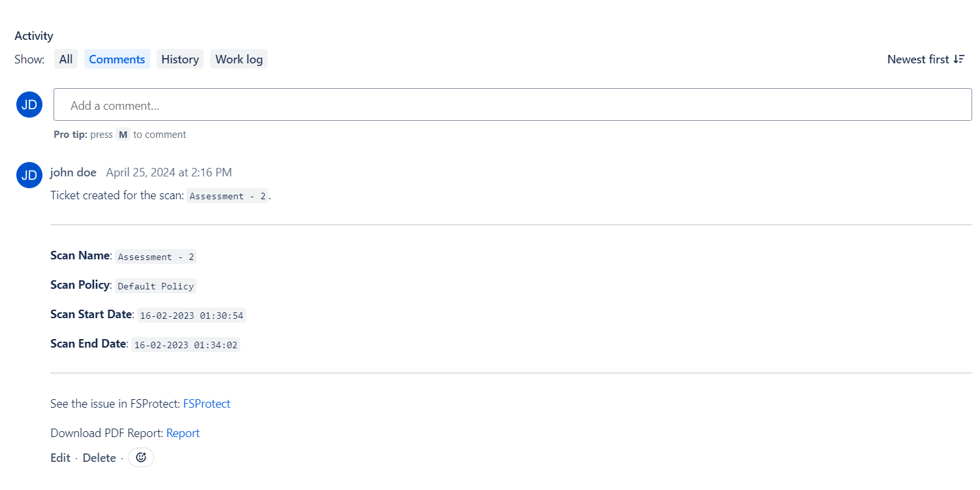Click the comment timestamp April 25, 2024
The width and height of the screenshot is (980, 490).
click(x=169, y=172)
